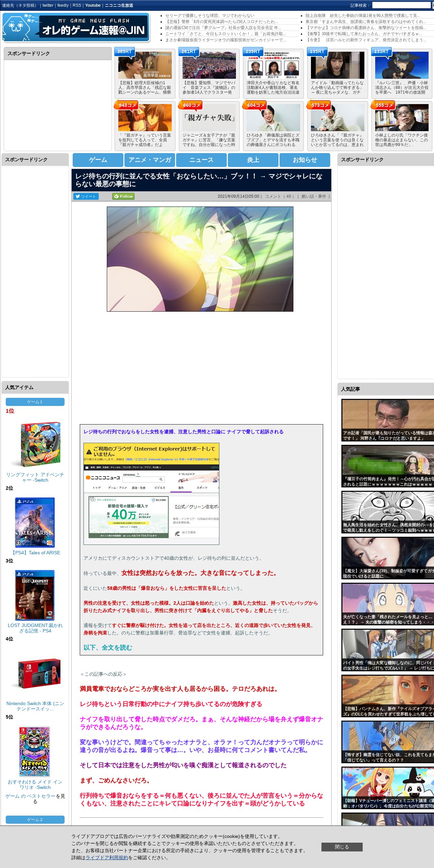Screen dimensions: 434x868
Task: Open the アニメ・マンガ category tab
Action: click(150, 160)
